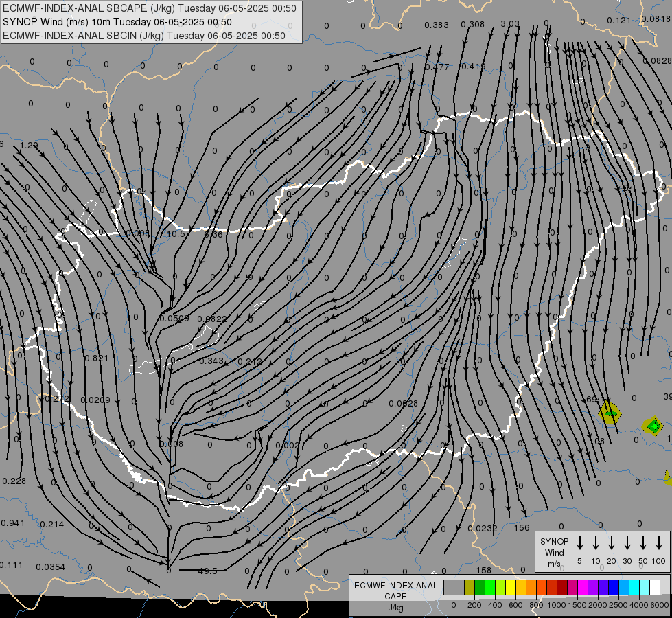Image resolution: width=672 pixels, height=618 pixels.
Task: Click the map value '0.0232'
Action: coord(482,528)
